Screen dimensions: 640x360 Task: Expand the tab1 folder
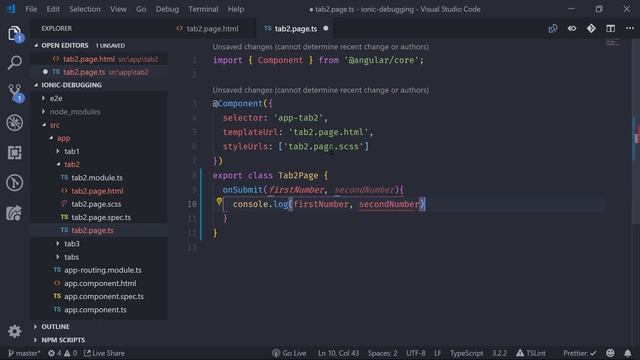[71, 151]
